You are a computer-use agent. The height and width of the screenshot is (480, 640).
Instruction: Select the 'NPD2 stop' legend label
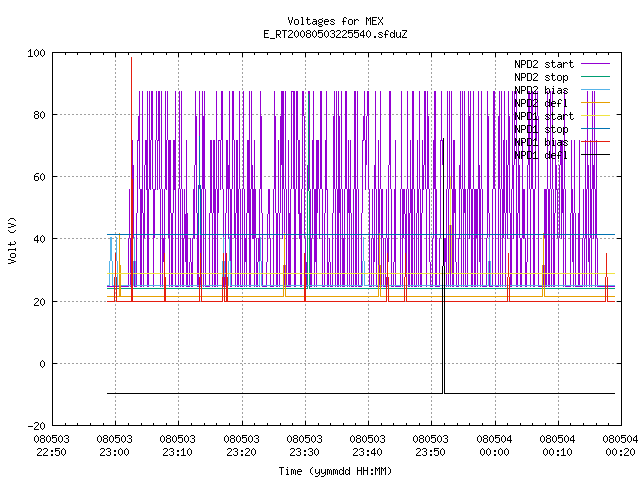tap(541, 77)
